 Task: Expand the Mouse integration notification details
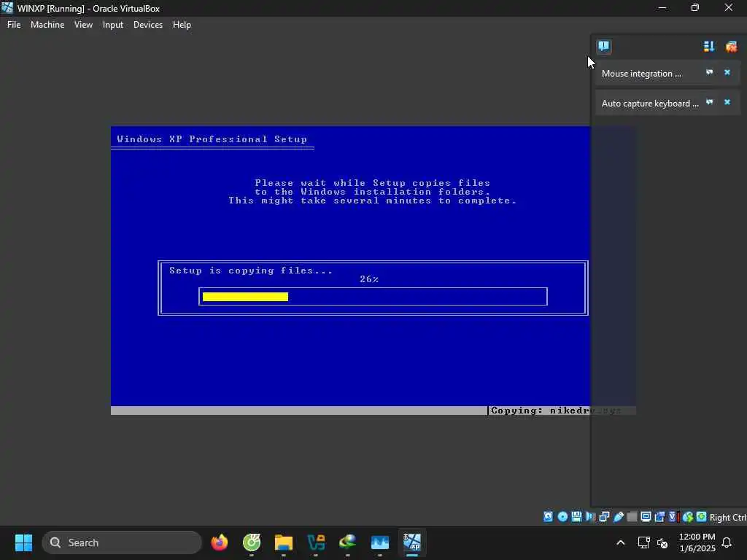click(x=709, y=72)
